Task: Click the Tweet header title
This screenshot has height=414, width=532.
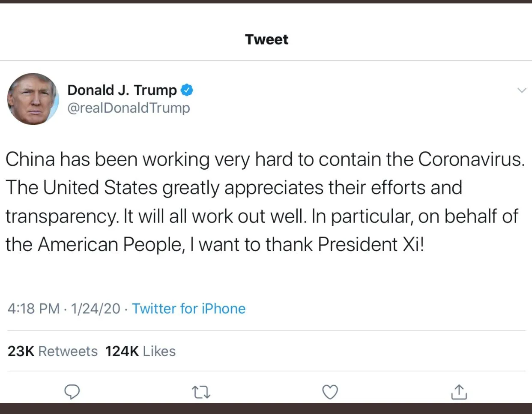Action: (x=266, y=39)
